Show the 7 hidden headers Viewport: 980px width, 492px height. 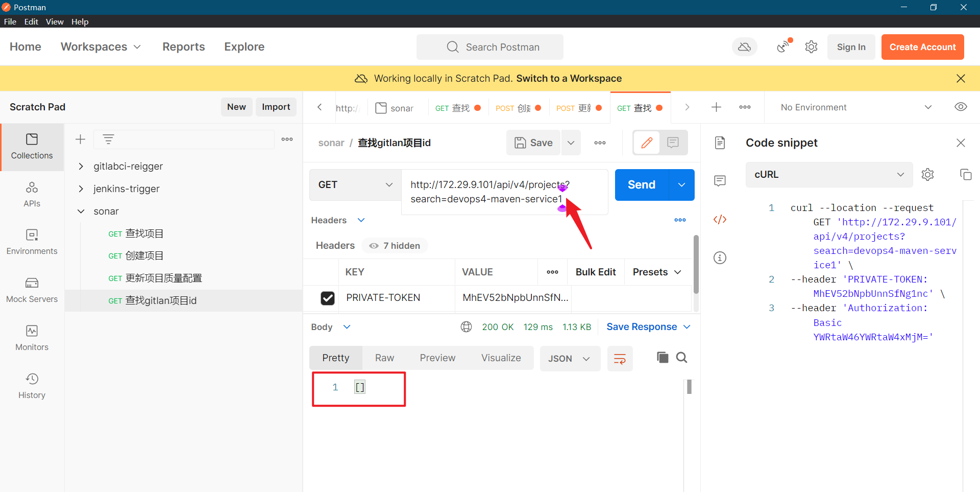pos(395,246)
